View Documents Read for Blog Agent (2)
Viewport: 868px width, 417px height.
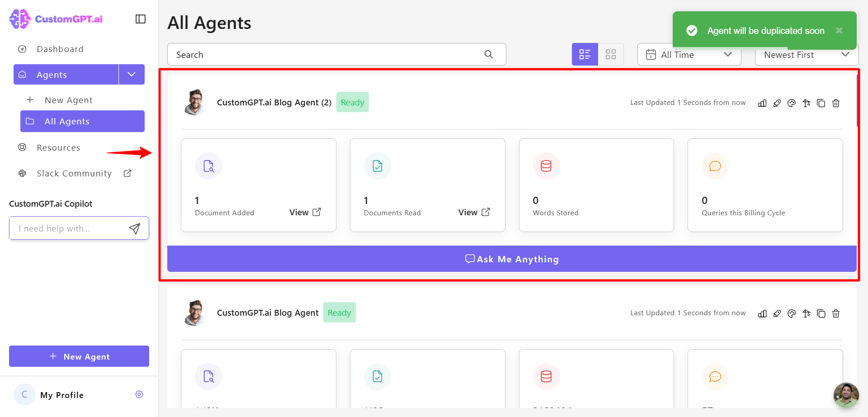pyautogui.click(x=474, y=212)
